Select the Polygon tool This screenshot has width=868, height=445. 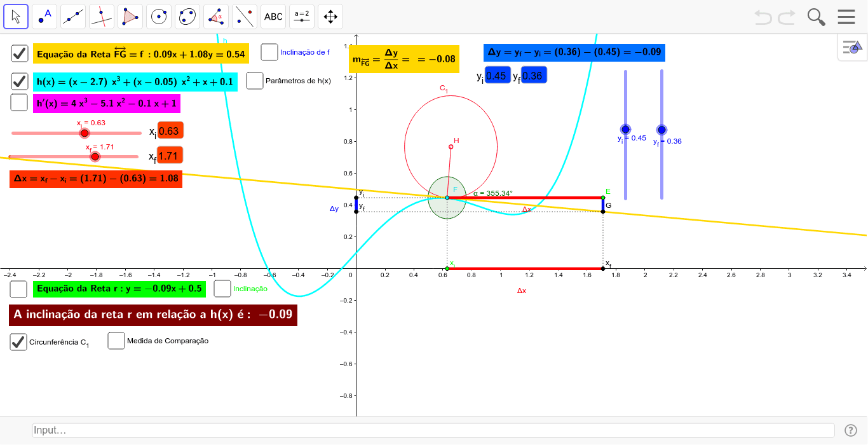click(x=130, y=17)
